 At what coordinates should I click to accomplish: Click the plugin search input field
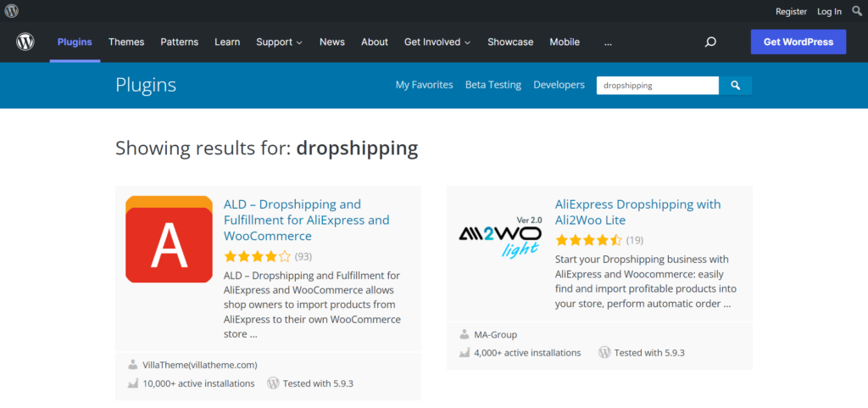click(658, 86)
